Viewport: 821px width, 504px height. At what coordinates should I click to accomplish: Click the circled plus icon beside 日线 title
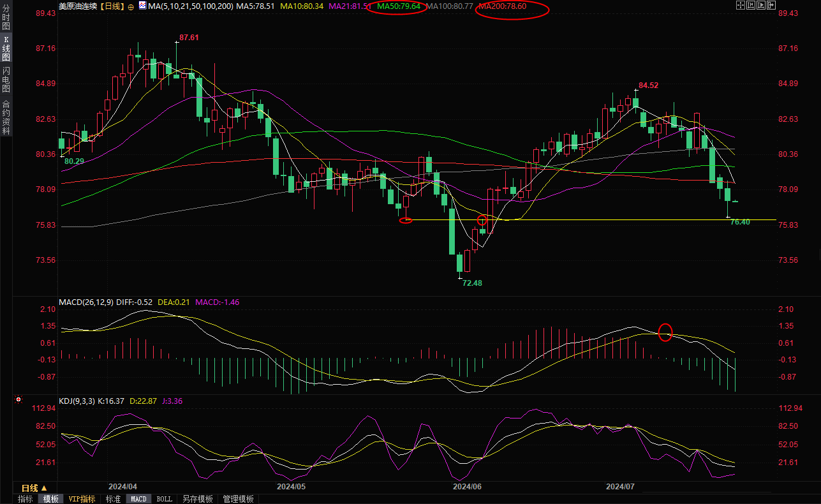click(131, 6)
